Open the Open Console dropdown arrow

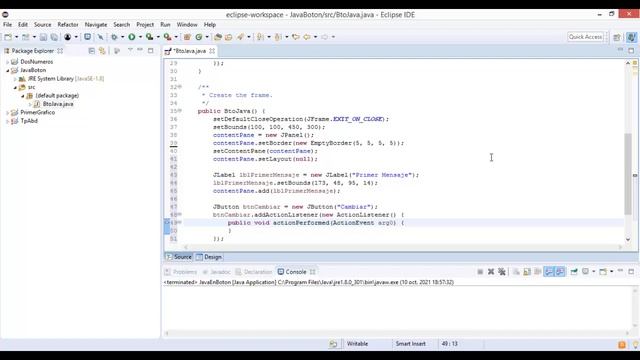pos(611,272)
